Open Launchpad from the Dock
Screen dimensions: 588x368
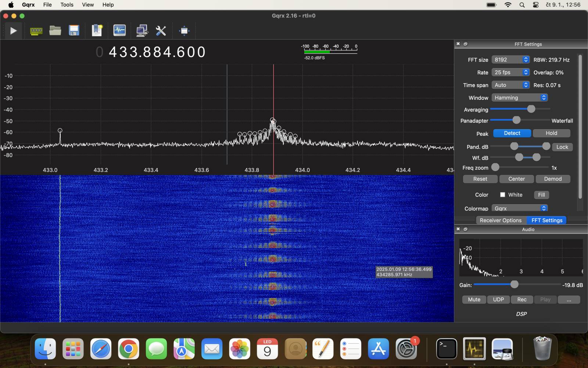tap(73, 348)
